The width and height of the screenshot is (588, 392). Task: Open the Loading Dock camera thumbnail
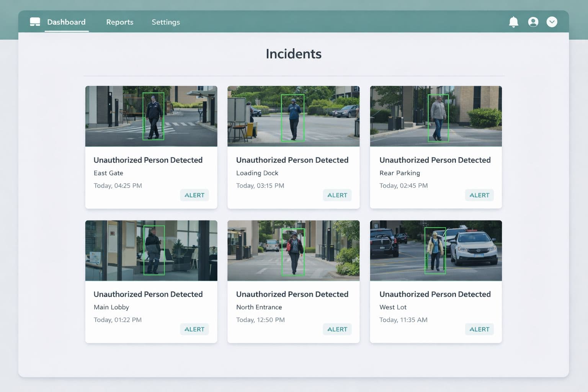point(293,116)
